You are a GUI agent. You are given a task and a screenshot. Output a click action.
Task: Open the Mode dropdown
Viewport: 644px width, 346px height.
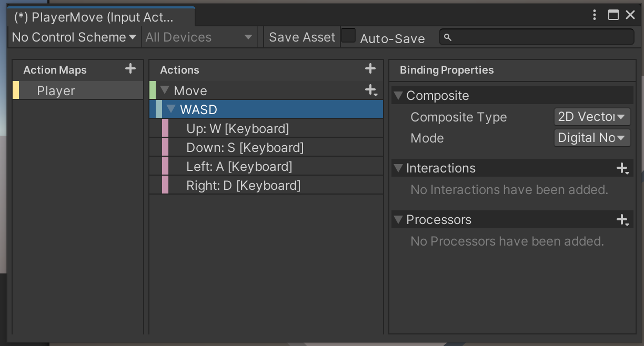coord(592,138)
